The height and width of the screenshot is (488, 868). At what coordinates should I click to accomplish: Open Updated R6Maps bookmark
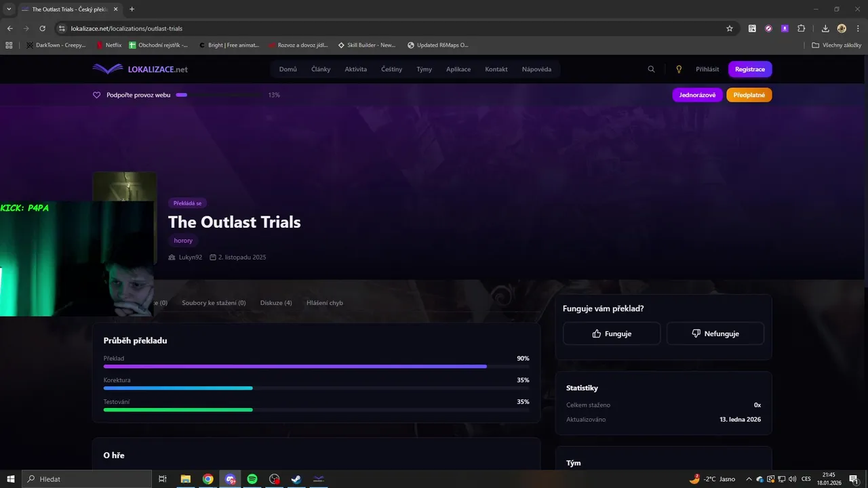point(438,45)
